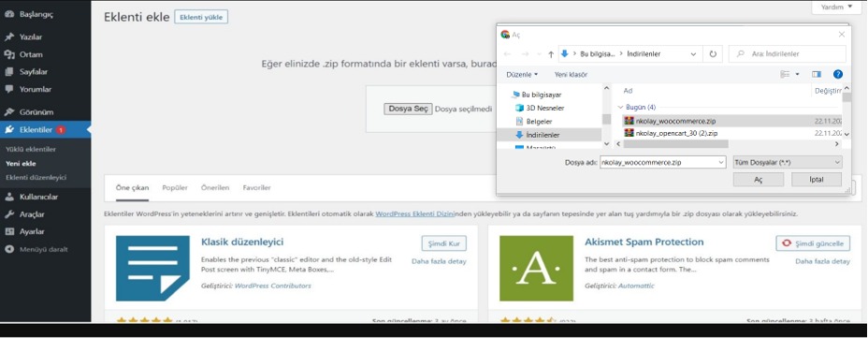Open Yazılar menu in sidebar
The height and width of the screenshot is (338, 868).
tap(31, 37)
